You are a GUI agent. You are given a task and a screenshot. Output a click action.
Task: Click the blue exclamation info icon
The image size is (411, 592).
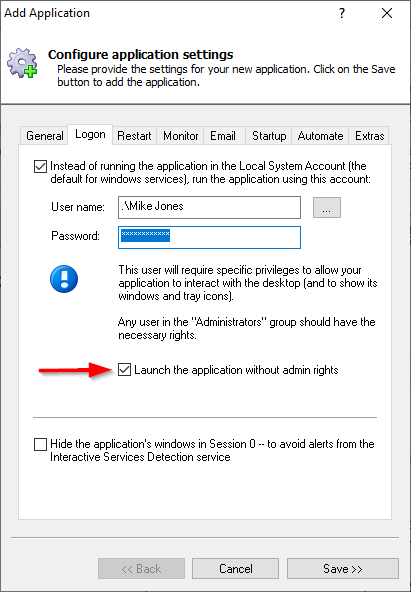[64, 279]
